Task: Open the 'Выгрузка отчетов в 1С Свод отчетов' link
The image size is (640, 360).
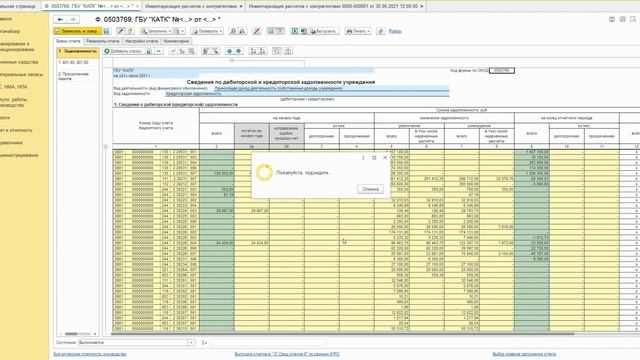Action: coord(287,354)
